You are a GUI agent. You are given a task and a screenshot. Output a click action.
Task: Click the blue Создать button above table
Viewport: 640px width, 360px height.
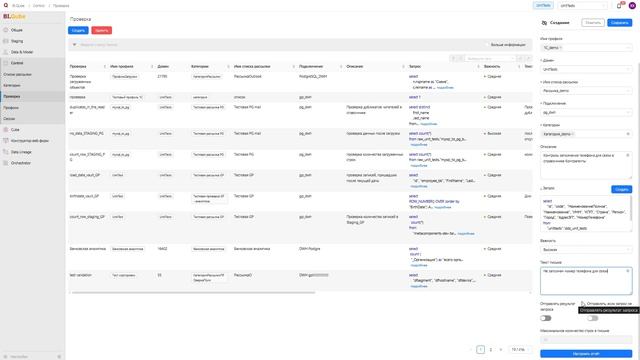coord(78,30)
